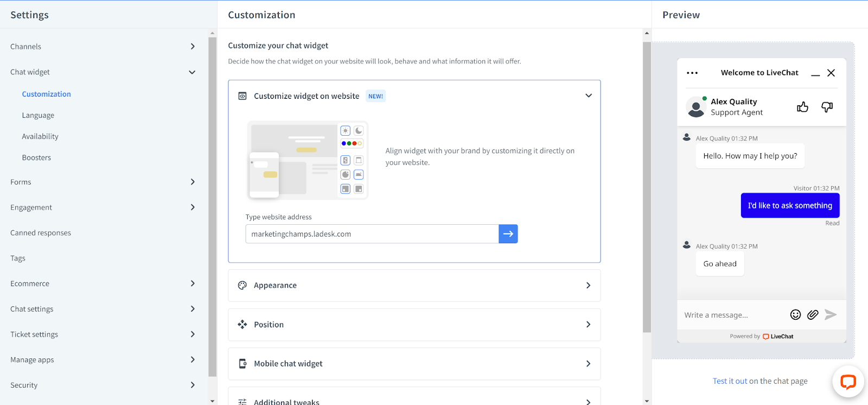Open the Availability settings page

[x=40, y=137]
